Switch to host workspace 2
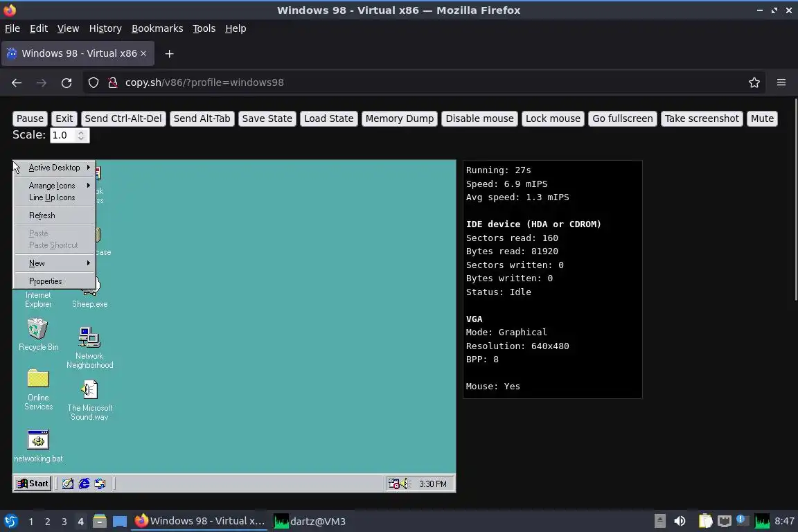This screenshot has height=532, width=798. pyautogui.click(x=47, y=522)
